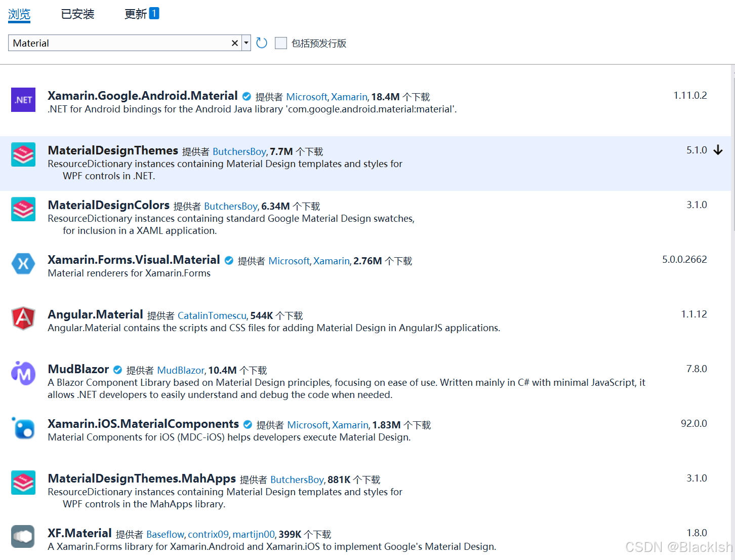Click the MaterialDesignThemes package icon
Image resolution: width=735 pixels, height=560 pixels.
[23, 154]
